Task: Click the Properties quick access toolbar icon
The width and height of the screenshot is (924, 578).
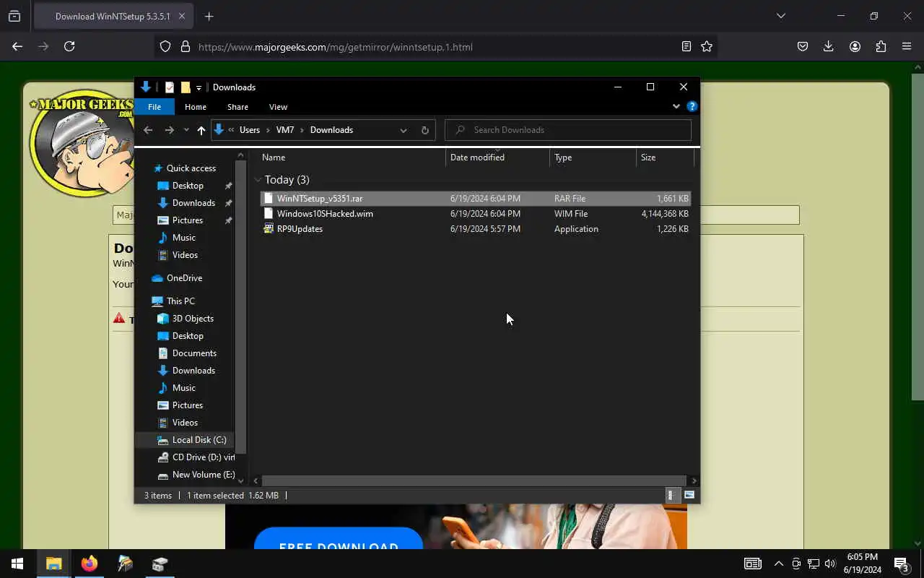Action: click(x=169, y=87)
